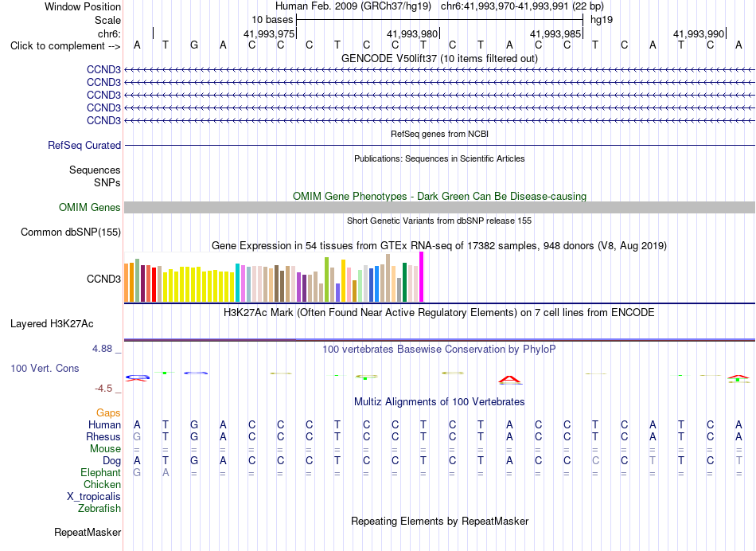Select the Chicken alignment row label
The image size is (756, 551).
tap(102, 484)
